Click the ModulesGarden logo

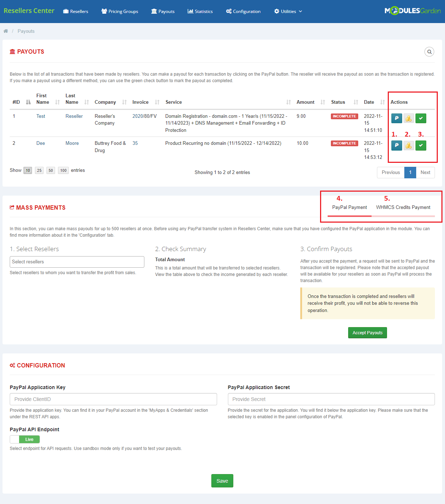pos(413,11)
